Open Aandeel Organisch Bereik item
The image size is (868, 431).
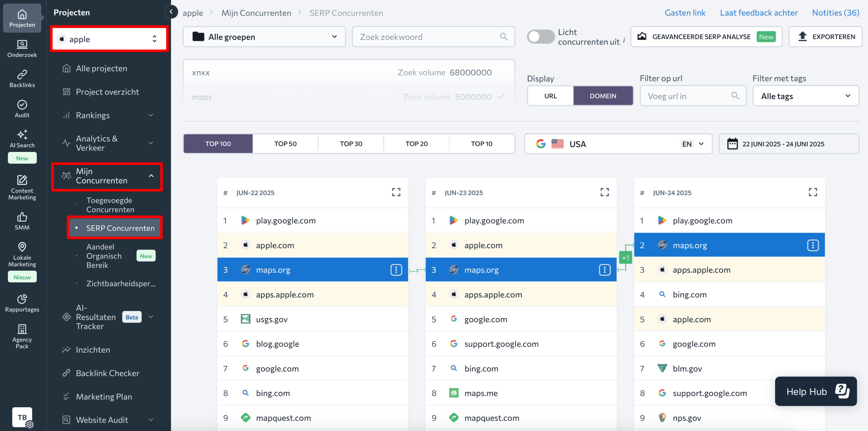tap(104, 256)
